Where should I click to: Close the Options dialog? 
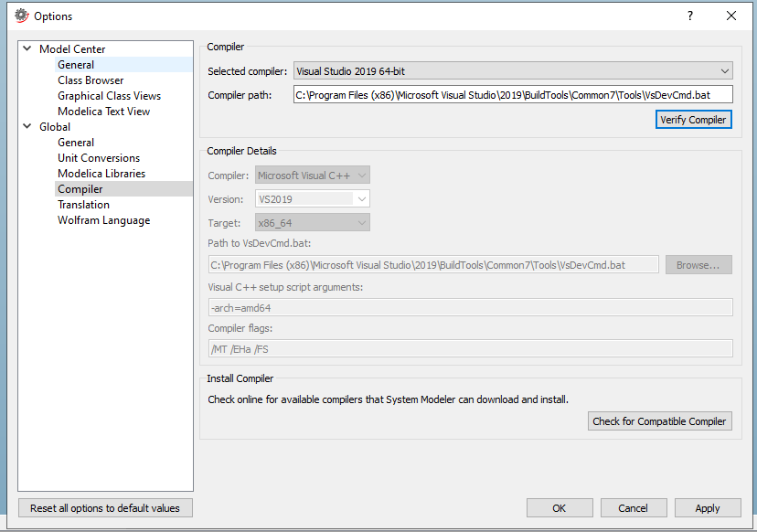coord(730,16)
